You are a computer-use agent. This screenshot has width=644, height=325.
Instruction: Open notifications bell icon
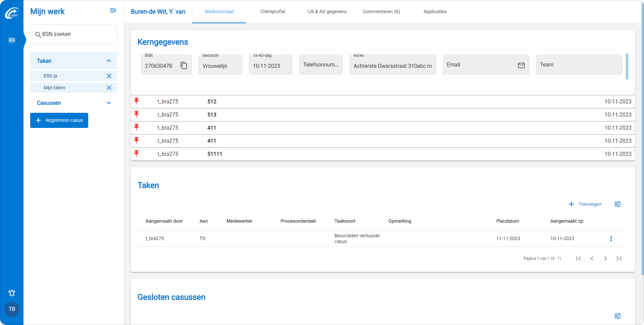tap(12, 293)
